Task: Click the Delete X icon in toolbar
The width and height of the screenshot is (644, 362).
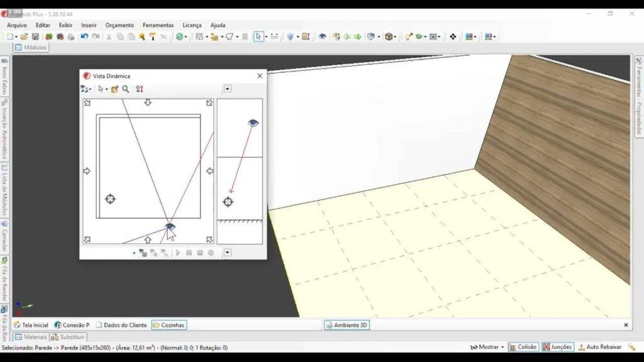Action: (x=164, y=36)
